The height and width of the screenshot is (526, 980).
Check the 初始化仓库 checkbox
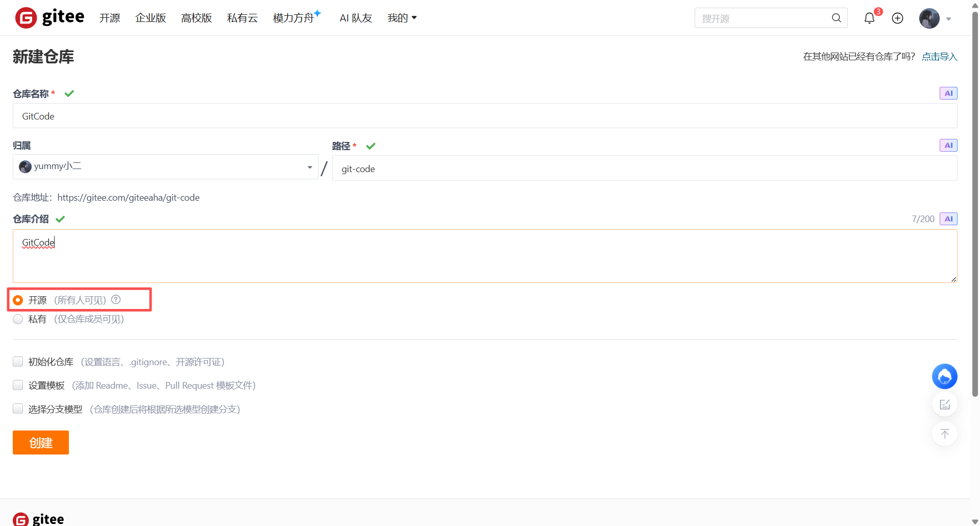click(18, 362)
